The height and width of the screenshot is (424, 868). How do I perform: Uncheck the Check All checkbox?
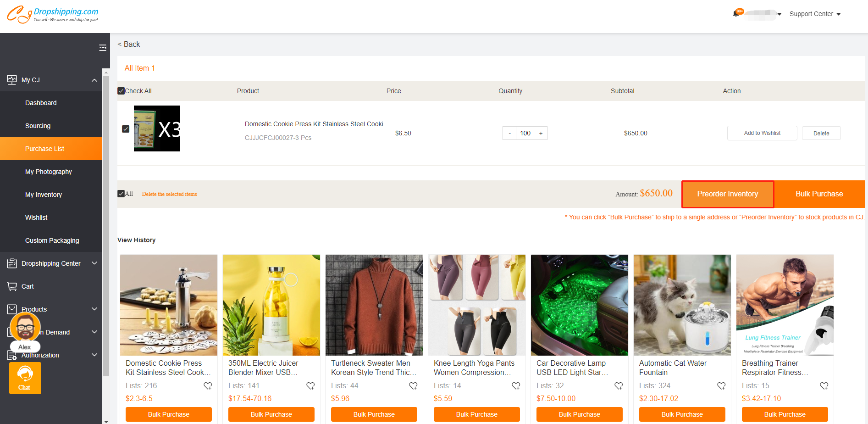click(x=122, y=91)
